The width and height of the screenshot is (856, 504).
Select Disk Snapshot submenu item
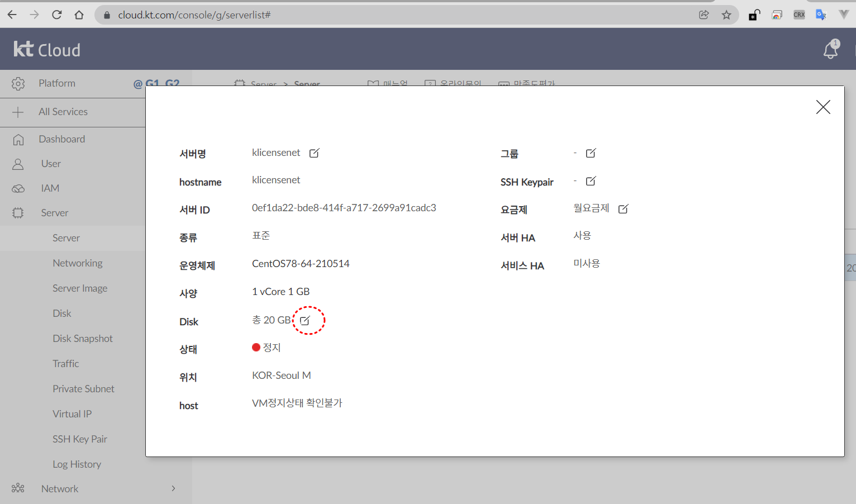pyautogui.click(x=83, y=339)
